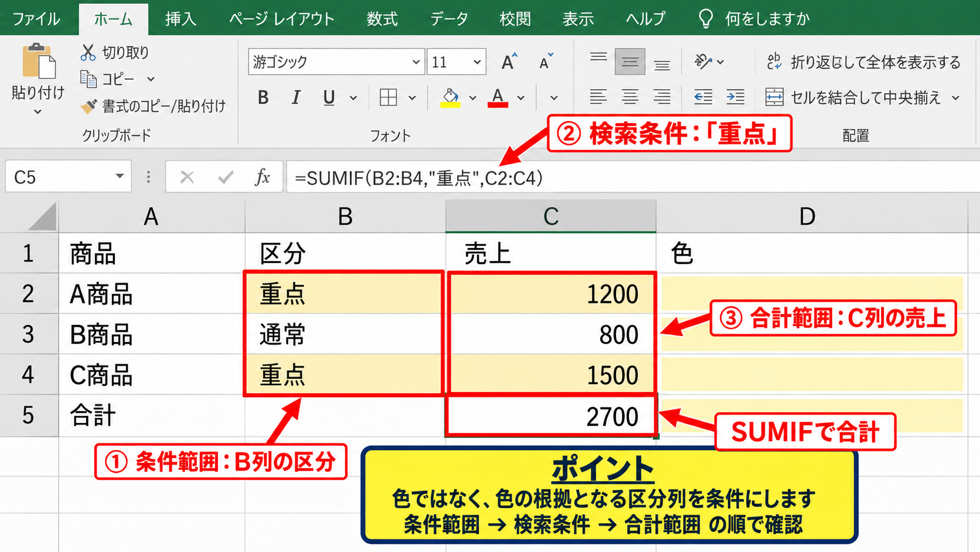
Task: Open merge cells dropdown arrow
Action: (x=955, y=97)
